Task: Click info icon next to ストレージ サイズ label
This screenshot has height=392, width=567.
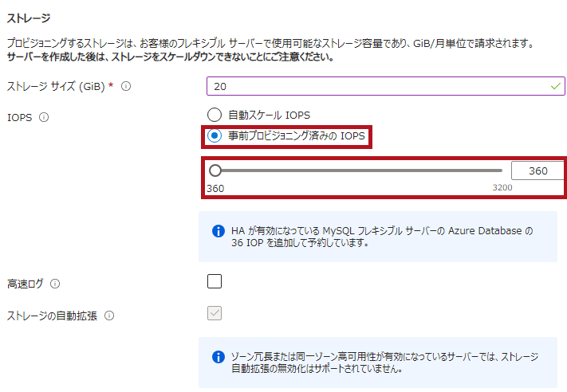Action: pyautogui.click(x=126, y=86)
